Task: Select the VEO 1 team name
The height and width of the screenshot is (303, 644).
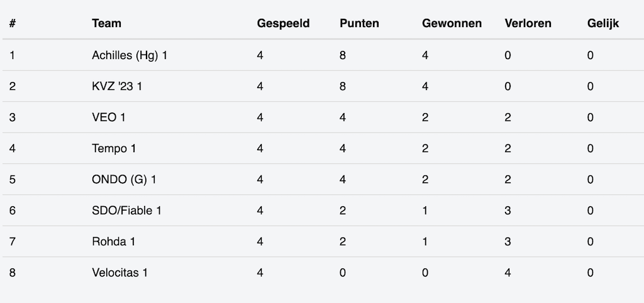Action: pos(104,118)
